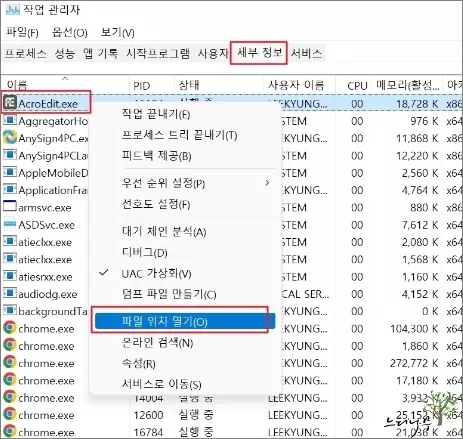Image resolution: width=463 pixels, height=439 pixels.
Task: Click the AggregatorHo process icon
Action: 10,120
